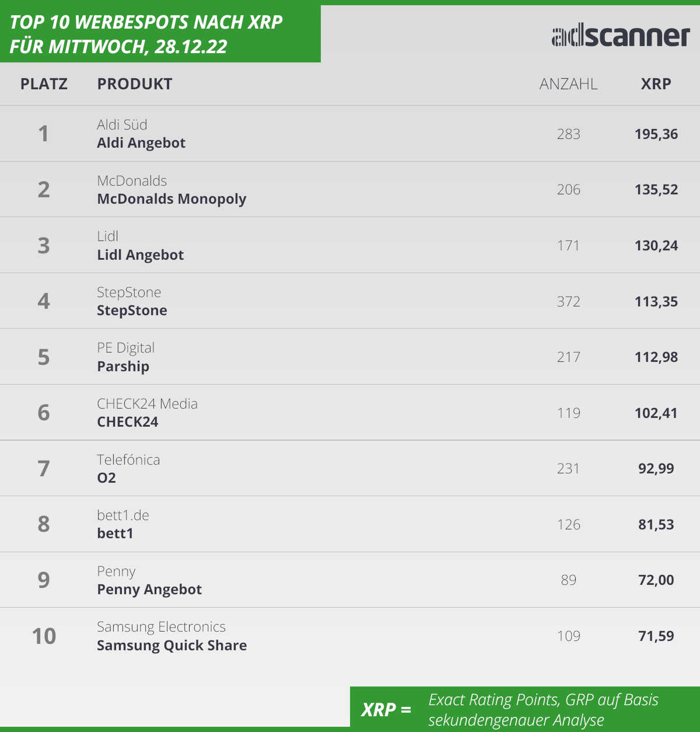Select Samsung Quick Share entry
Viewport: 700px width, 732px height.
(x=172, y=646)
